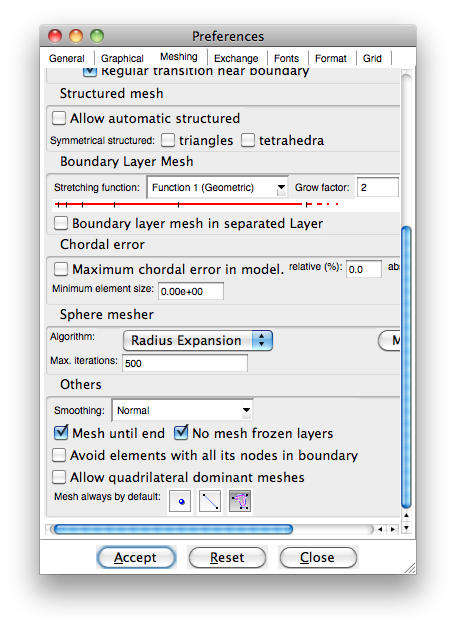Select point meshing default icon
The width and height of the screenshot is (456, 629).
tap(180, 501)
